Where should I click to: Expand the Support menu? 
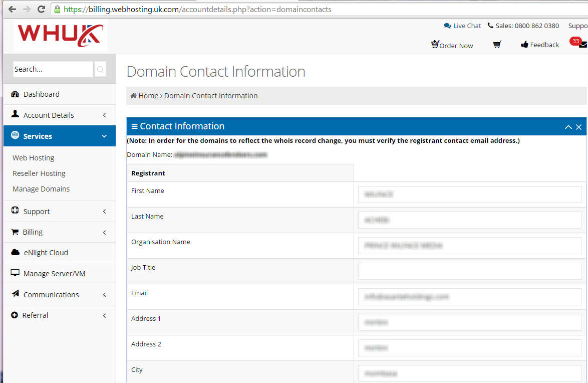click(59, 212)
